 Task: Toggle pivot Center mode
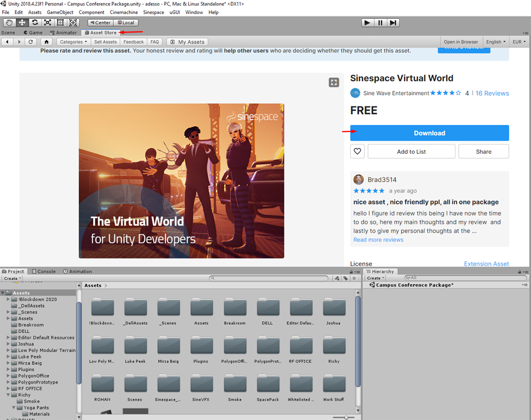(x=100, y=23)
